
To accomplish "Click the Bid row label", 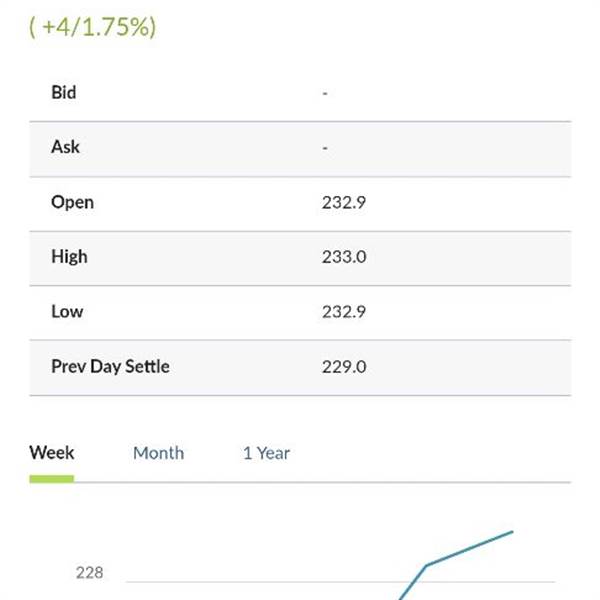I will pyautogui.click(x=64, y=92).
